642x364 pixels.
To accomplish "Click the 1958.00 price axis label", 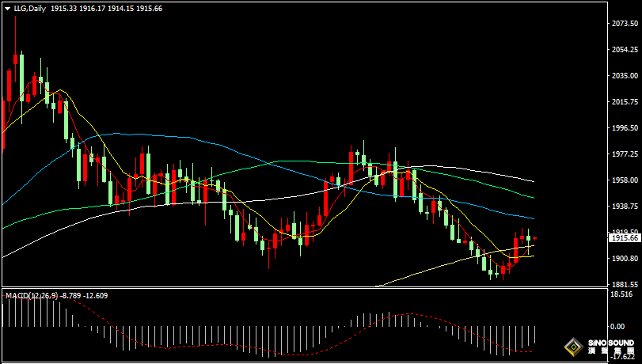I will (x=625, y=180).
